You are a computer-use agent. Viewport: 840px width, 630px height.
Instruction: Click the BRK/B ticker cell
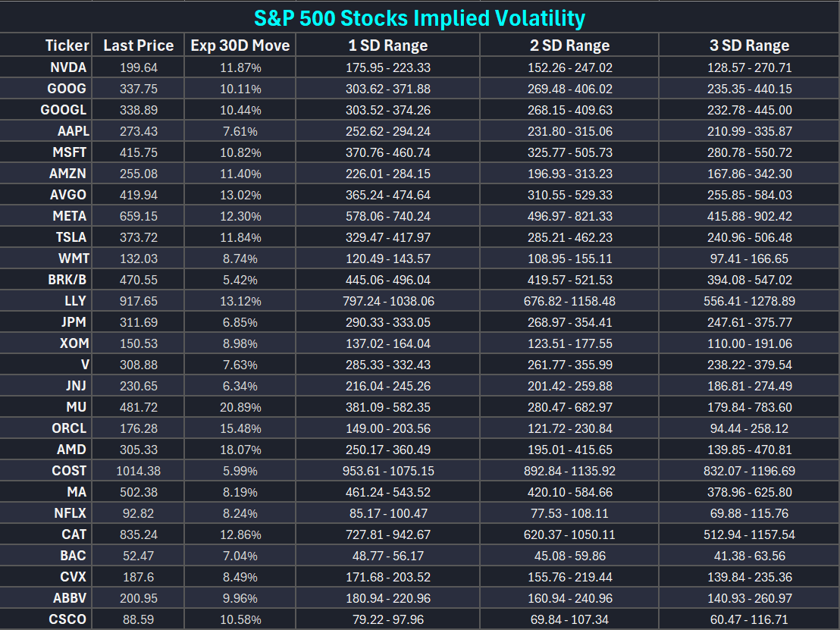(66, 280)
